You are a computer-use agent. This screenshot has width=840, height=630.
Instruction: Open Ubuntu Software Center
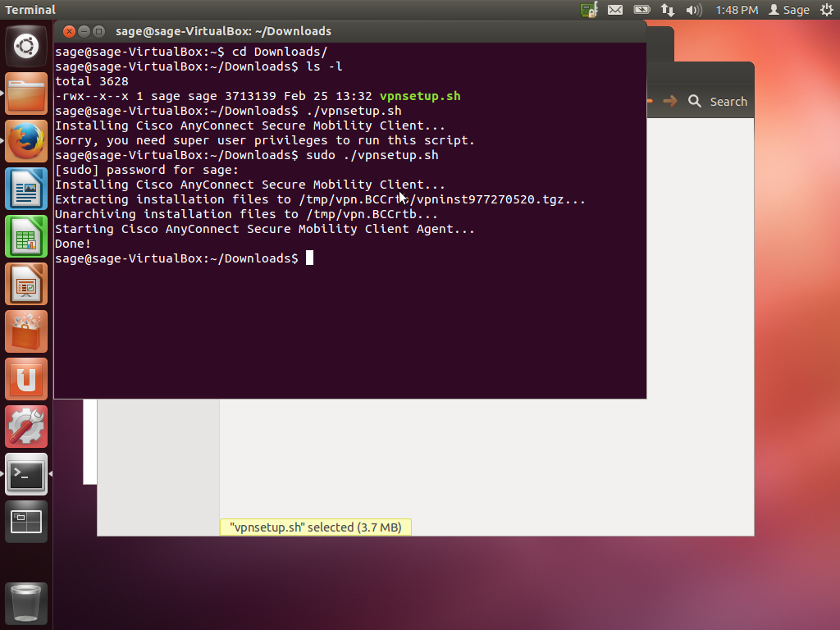[26, 331]
